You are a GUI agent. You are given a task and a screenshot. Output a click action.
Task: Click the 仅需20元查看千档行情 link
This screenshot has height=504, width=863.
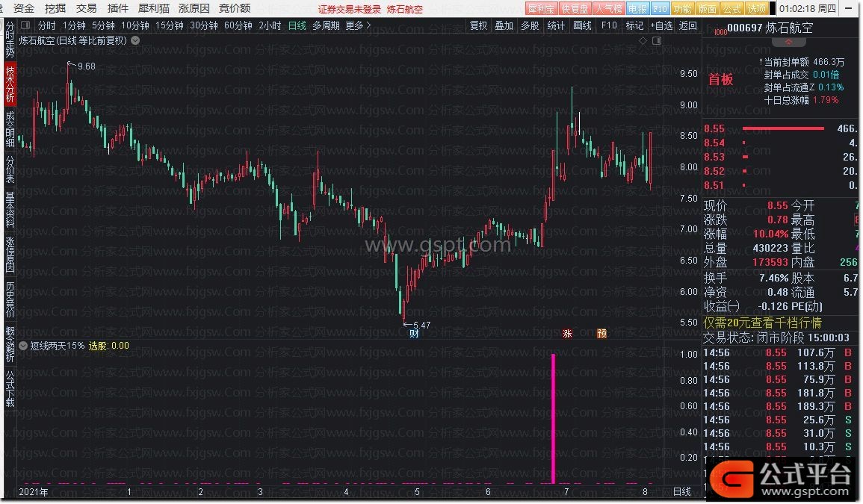pos(762,323)
